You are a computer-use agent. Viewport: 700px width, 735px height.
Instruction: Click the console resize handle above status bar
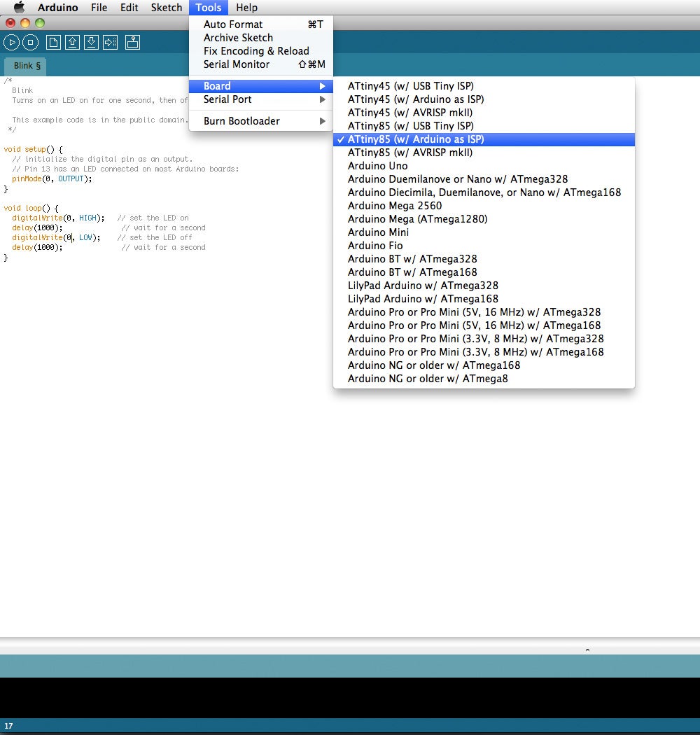point(587,650)
